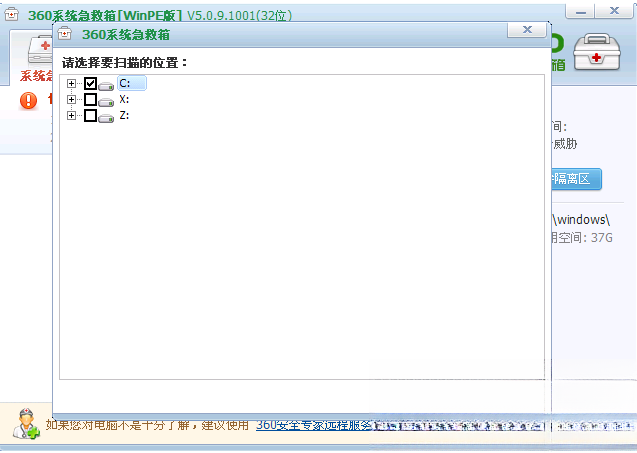
Task: Select the C: drive label
Action: click(132, 83)
